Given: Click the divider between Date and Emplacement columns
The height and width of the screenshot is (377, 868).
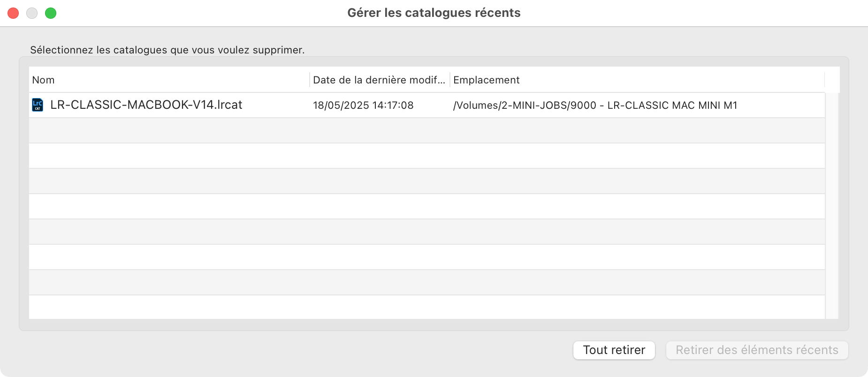Looking at the screenshot, I should click(450, 80).
